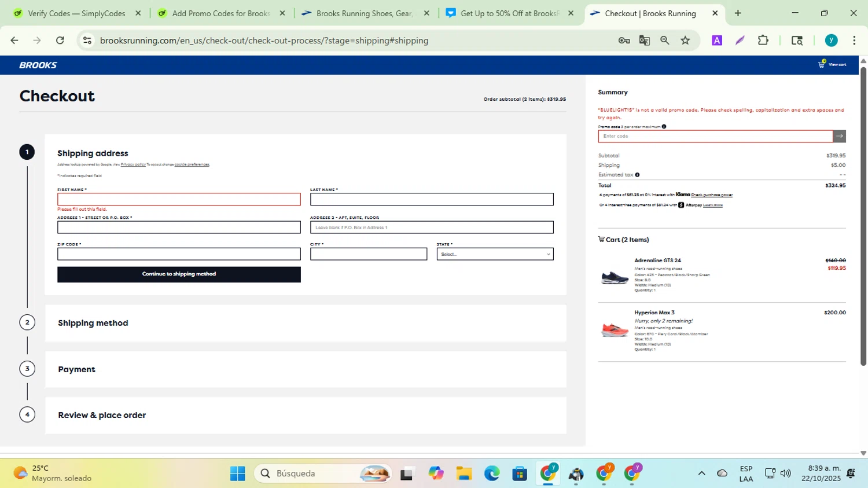Click the browser forward arrow
This screenshot has width=868, height=488.
37,41
